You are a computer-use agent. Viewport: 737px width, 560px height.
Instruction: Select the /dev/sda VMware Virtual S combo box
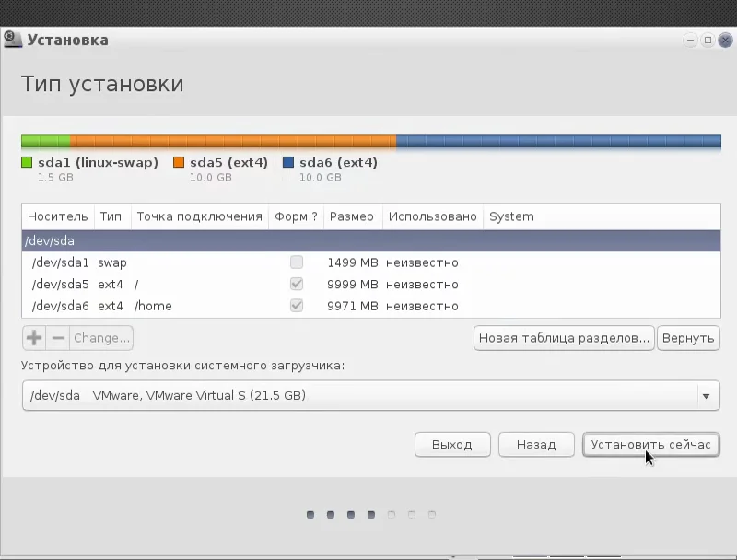click(371, 395)
